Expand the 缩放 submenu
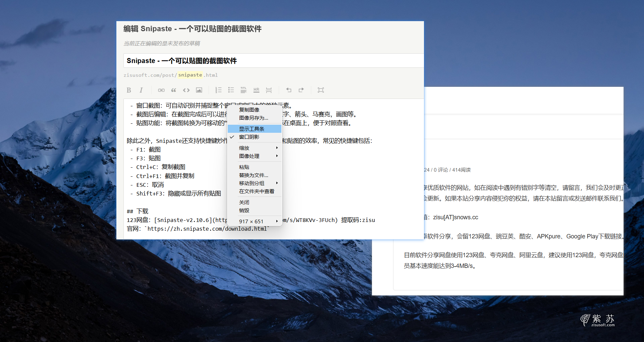The width and height of the screenshot is (644, 342). click(255, 148)
